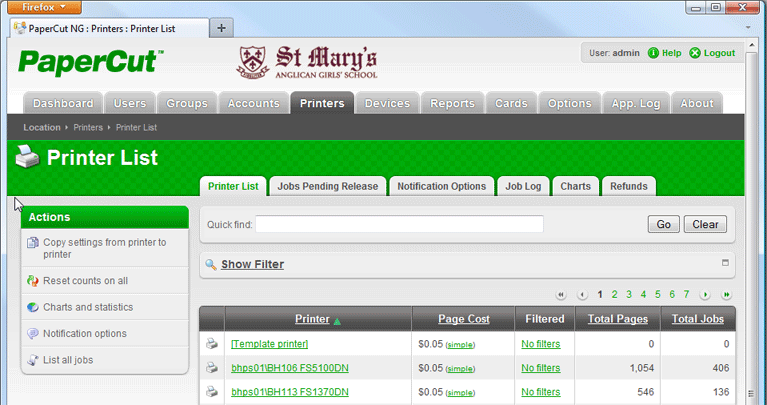Select the Printer List sub-tab
Screen dimensions: 767x405
[233, 186]
